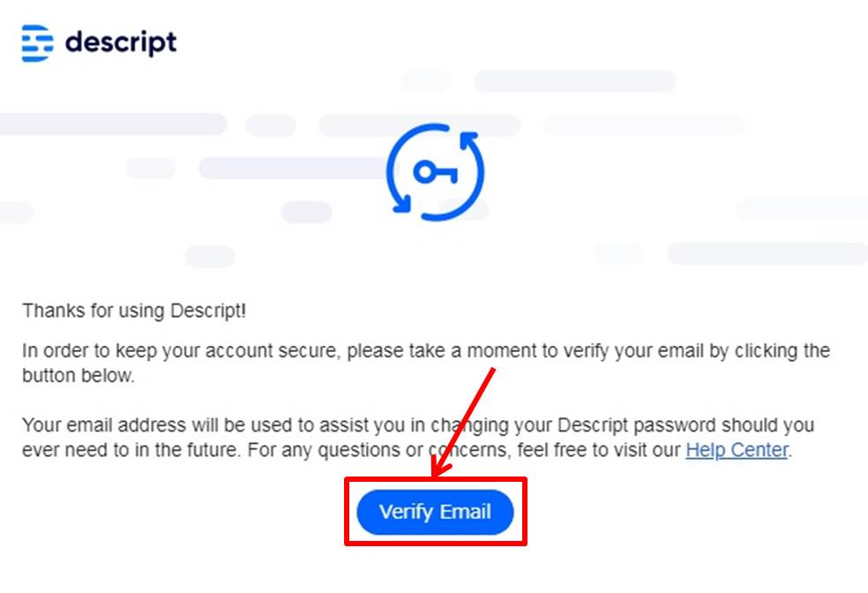This screenshot has width=868, height=593.
Task: Click the "Thanks for using Descript!" line
Action: click(134, 311)
